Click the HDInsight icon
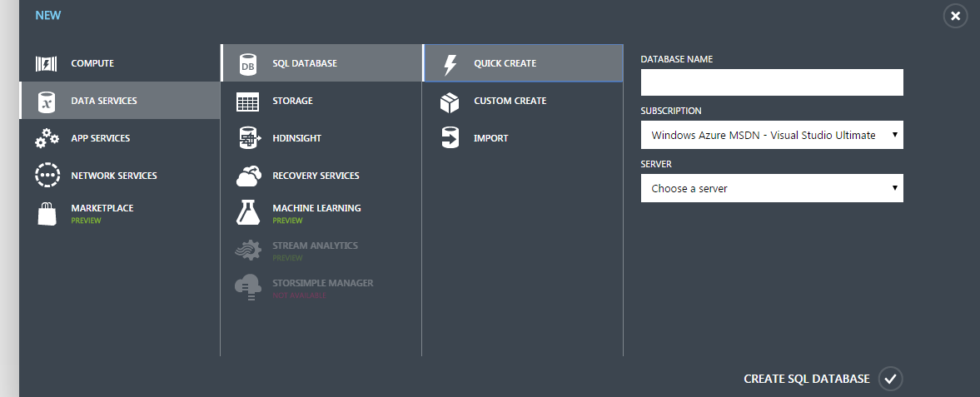Viewport: 980px width, 397px height. tap(248, 138)
